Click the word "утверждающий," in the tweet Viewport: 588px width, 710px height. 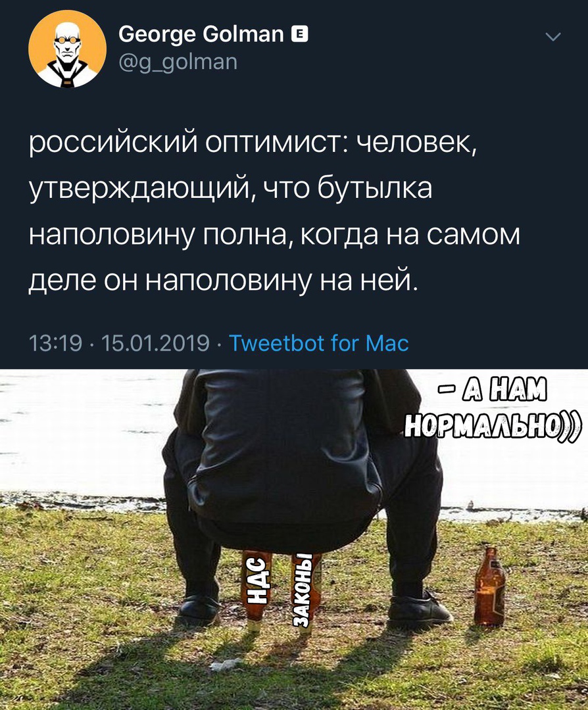(x=139, y=189)
